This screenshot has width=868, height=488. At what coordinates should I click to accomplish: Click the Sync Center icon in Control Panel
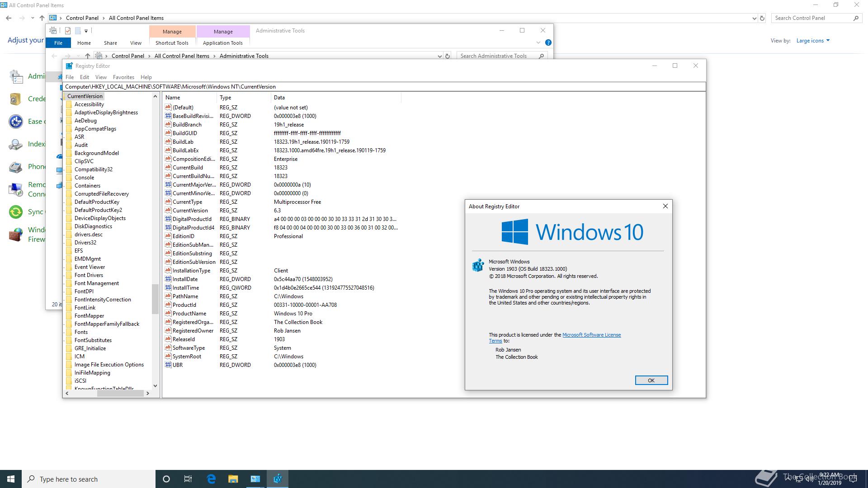pos(16,211)
